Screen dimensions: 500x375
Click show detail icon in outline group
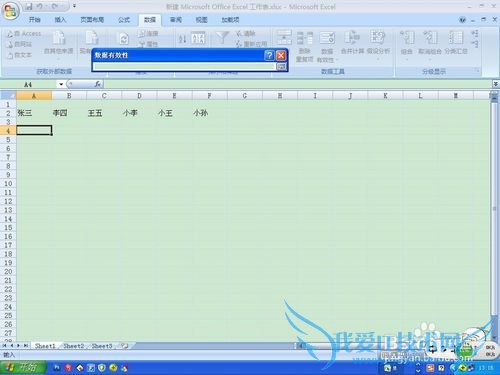[x=475, y=33]
